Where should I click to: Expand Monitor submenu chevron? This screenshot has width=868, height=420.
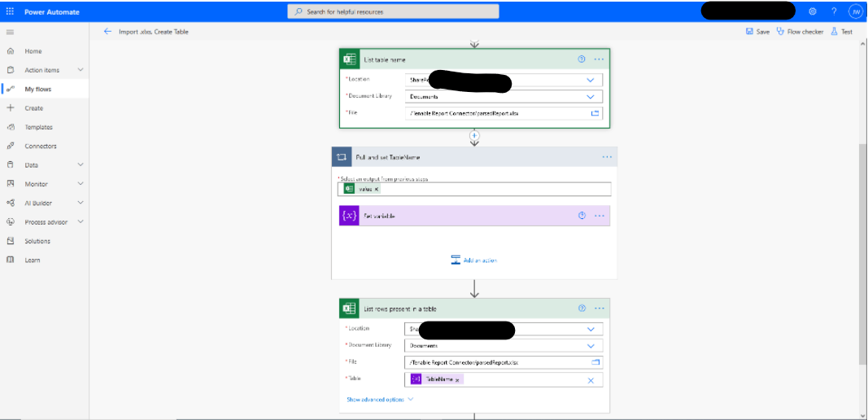pyautogui.click(x=81, y=184)
